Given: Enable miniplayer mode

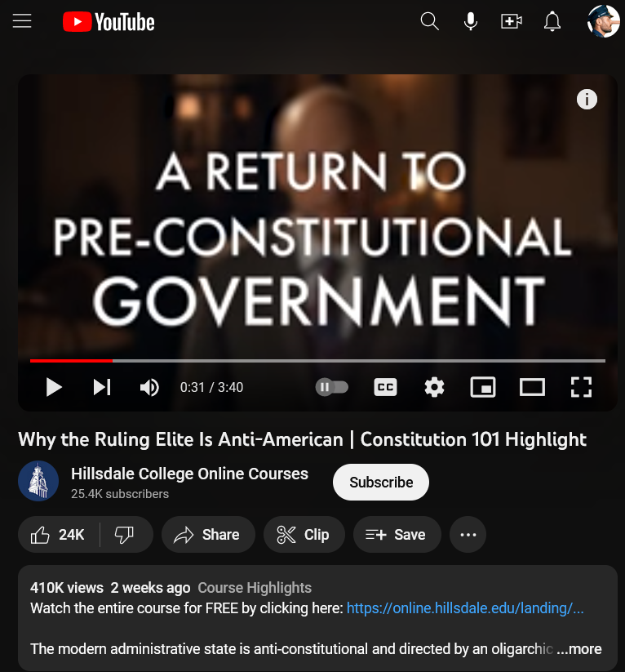Looking at the screenshot, I should (x=483, y=387).
